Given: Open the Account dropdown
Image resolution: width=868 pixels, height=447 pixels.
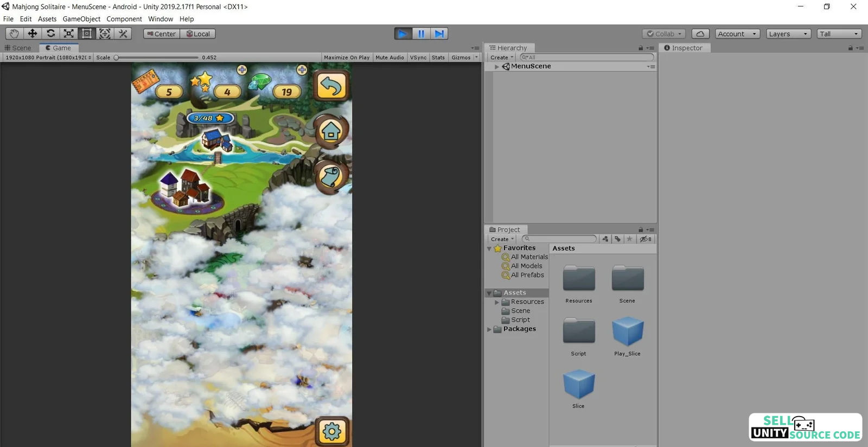Looking at the screenshot, I should click(x=737, y=34).
